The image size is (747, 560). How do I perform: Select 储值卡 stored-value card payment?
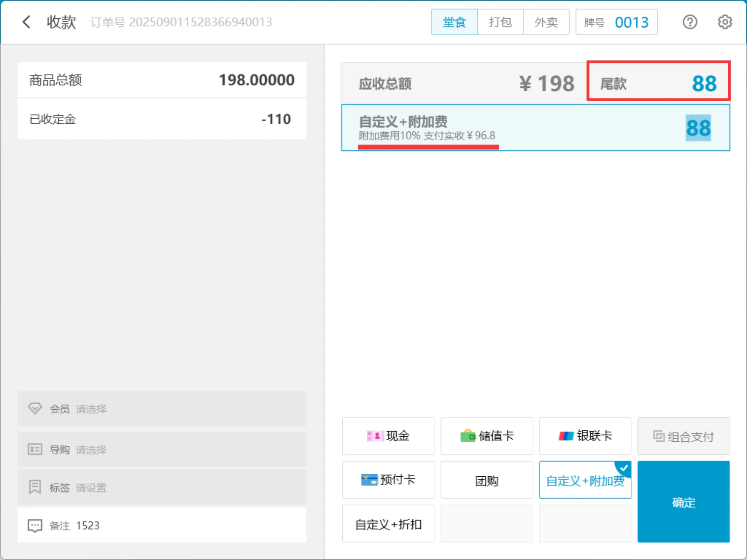point(486,436)
